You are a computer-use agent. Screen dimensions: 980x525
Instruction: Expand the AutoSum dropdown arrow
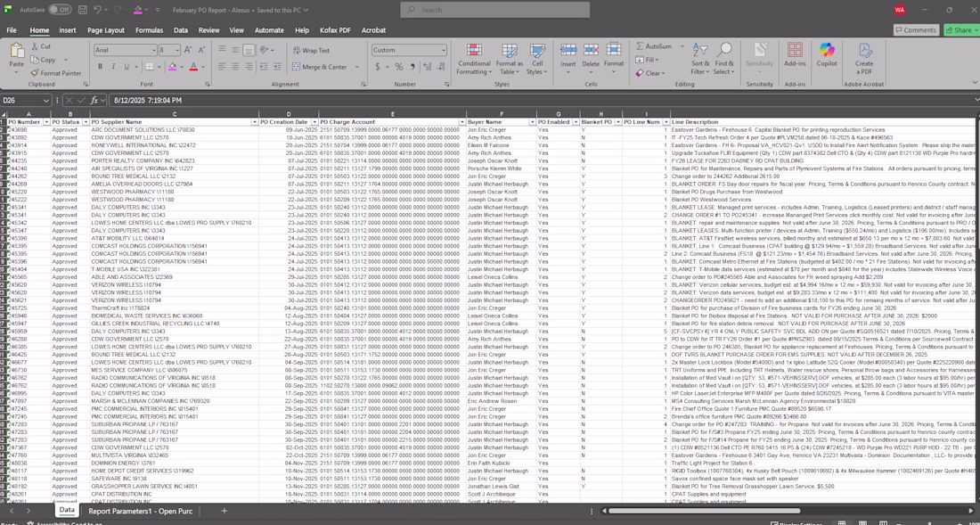682,46
